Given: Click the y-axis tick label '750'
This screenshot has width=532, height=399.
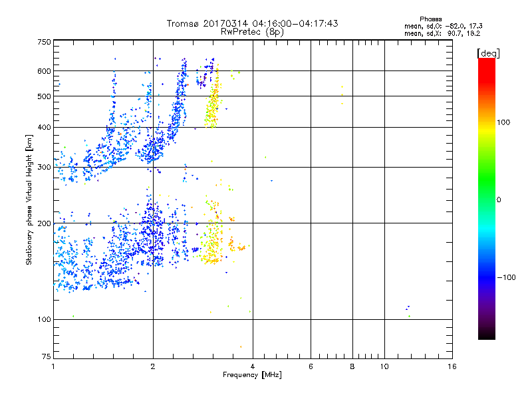Looking at the screenshot, I should click(x=44, y=42).
